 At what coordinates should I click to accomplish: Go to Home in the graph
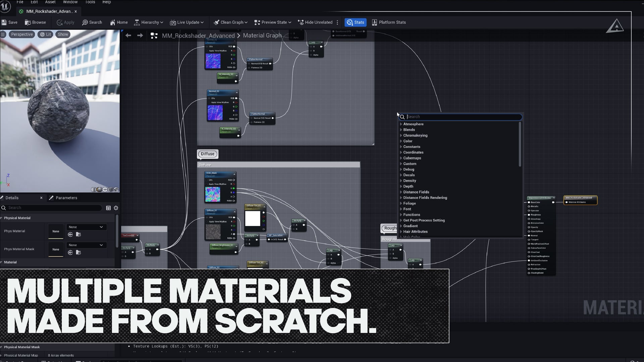pos(119,22)
